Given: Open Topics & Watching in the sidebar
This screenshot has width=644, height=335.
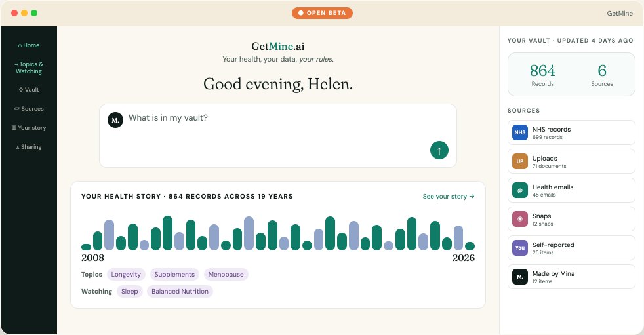Looking at the screenshot, I should [29, 68].
